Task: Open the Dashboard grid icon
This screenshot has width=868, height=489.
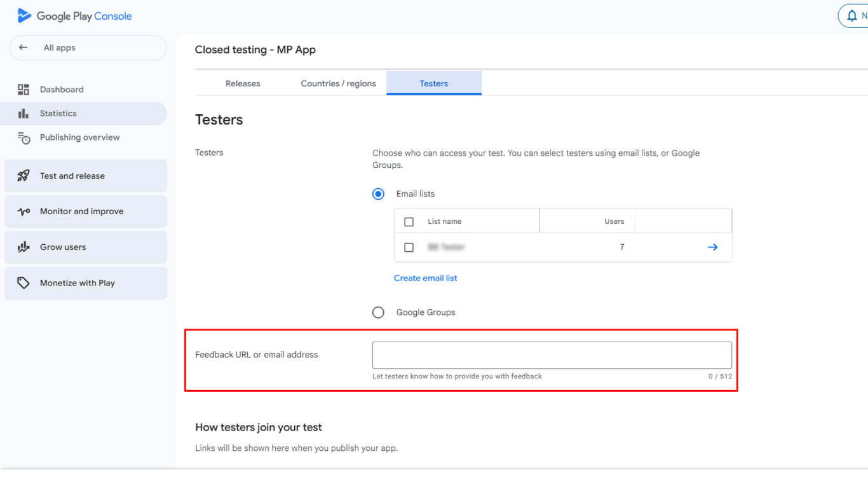Action: point(24,90)
